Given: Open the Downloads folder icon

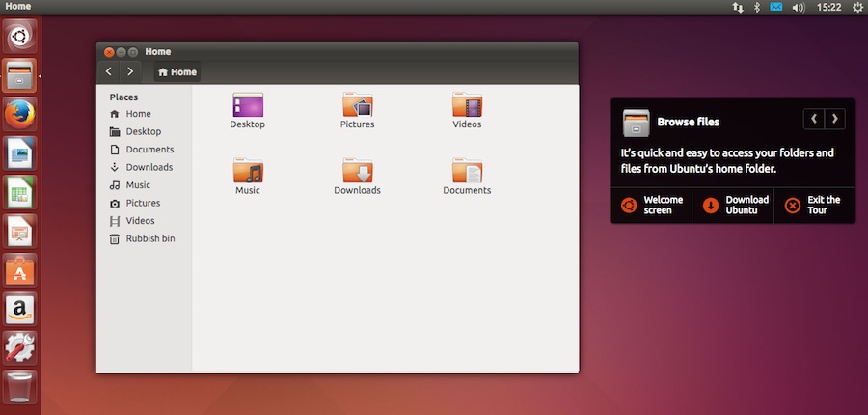Looking at the screenshot, I should click(357, 172).
